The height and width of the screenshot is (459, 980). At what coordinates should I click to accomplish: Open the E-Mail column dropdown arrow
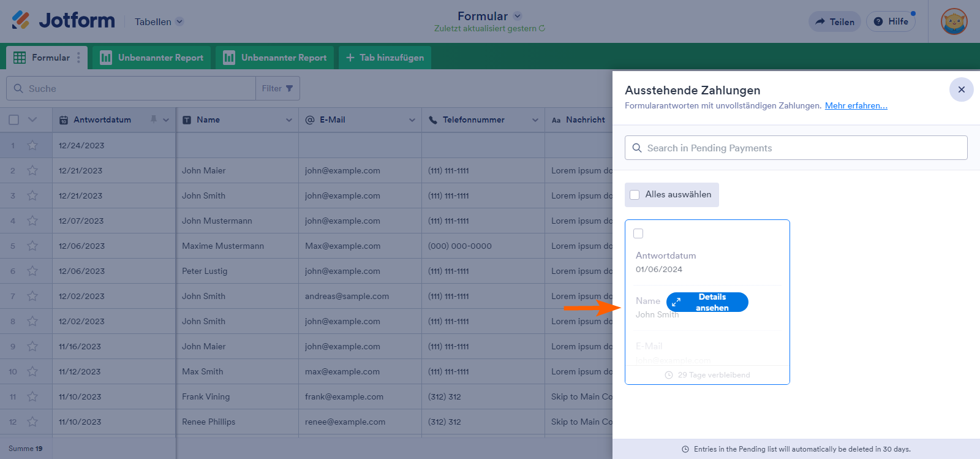point(412,120)
